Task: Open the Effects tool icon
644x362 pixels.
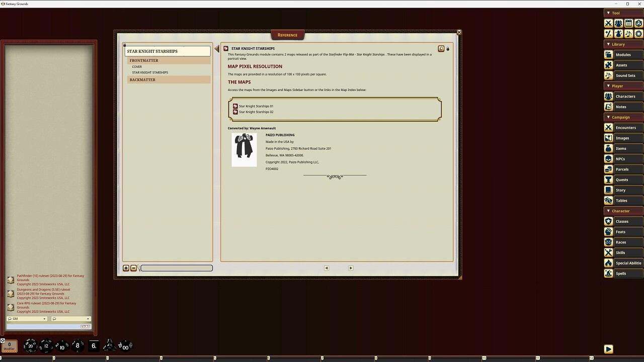Action: (617, 34)
